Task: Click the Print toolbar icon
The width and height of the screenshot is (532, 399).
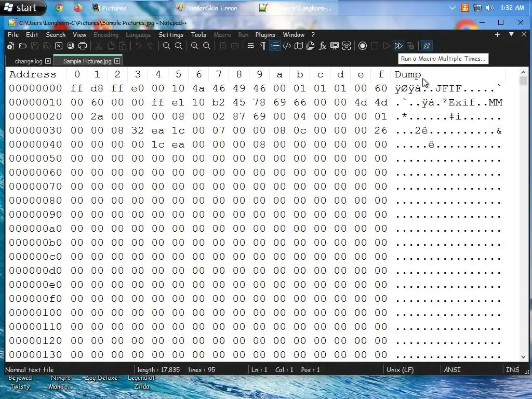Action: click(83, 46)
